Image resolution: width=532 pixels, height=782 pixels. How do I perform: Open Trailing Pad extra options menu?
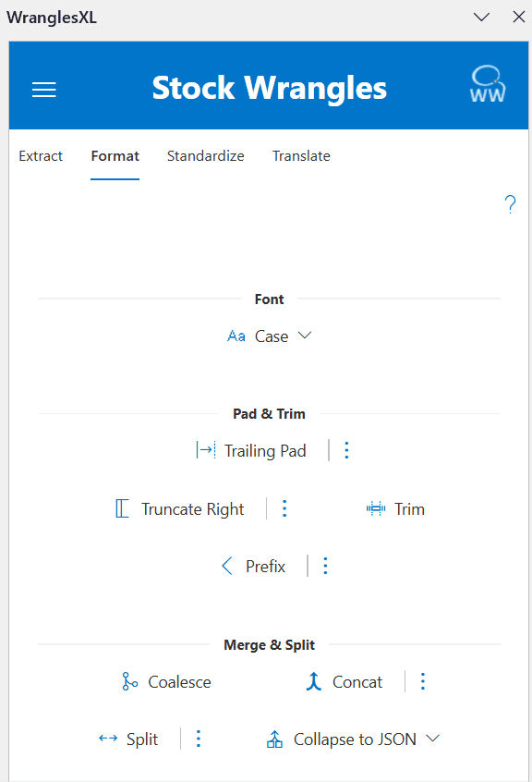point(346,450)
